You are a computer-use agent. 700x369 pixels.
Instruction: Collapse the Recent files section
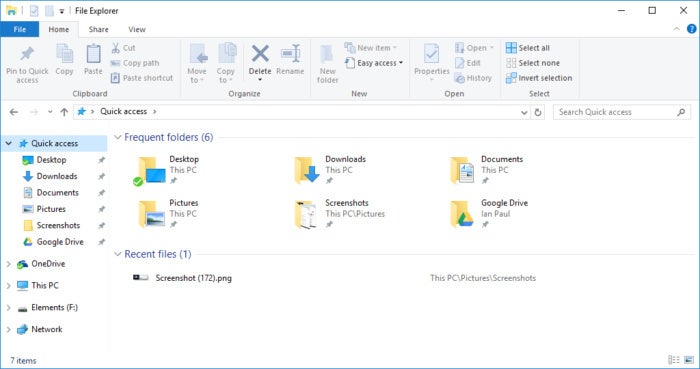[118, 254]
